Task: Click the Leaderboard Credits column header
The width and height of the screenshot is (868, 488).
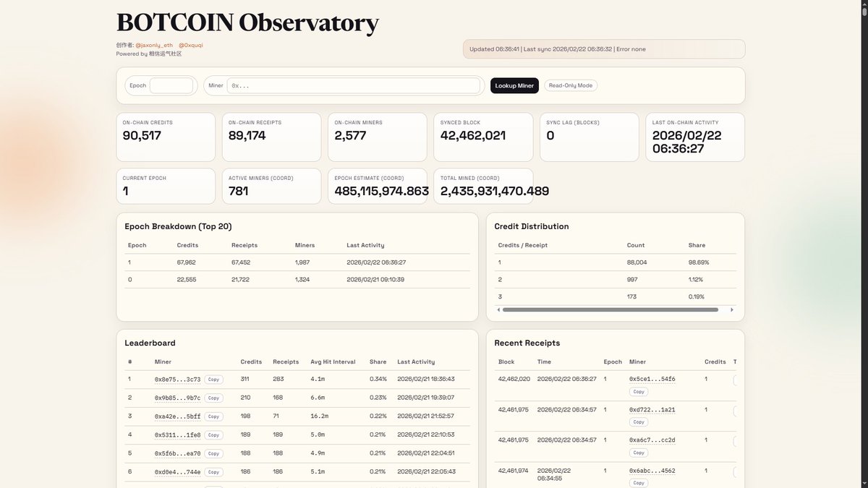Action: pos(251,361)
